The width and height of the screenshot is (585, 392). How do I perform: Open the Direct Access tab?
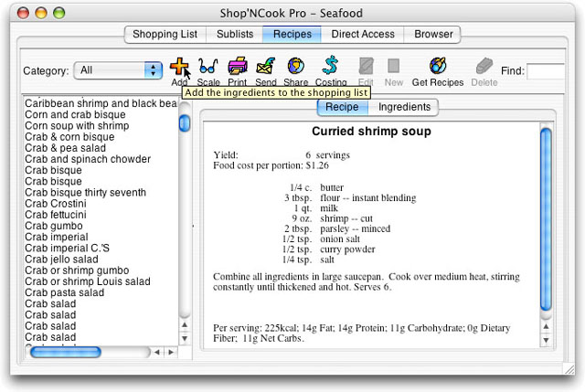click(363, 35)
